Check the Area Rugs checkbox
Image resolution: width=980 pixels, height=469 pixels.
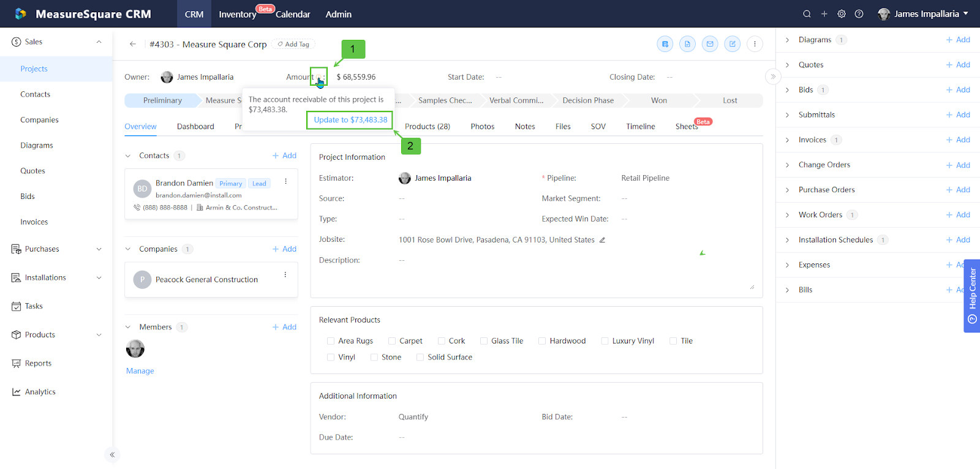pyautogui.click(x=331, y=341)
